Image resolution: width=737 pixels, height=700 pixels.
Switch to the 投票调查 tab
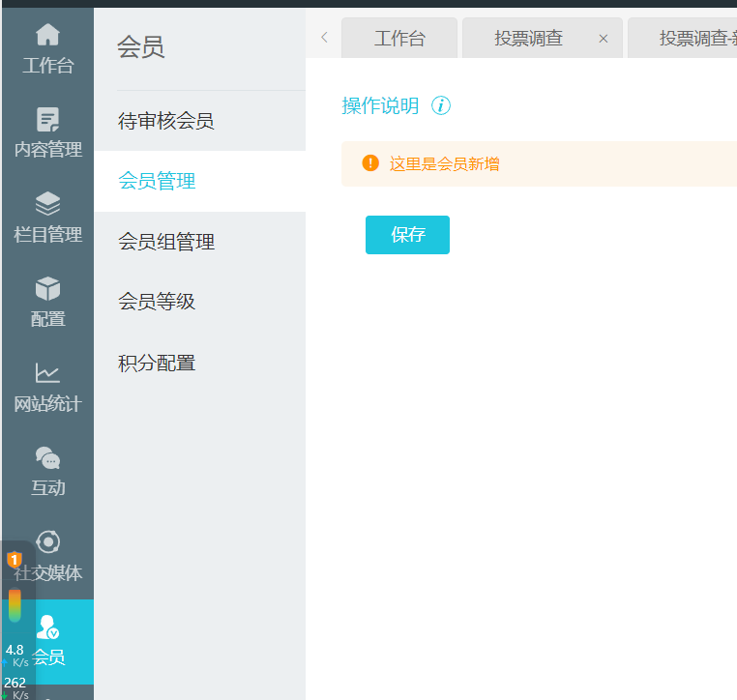[528, 39]
